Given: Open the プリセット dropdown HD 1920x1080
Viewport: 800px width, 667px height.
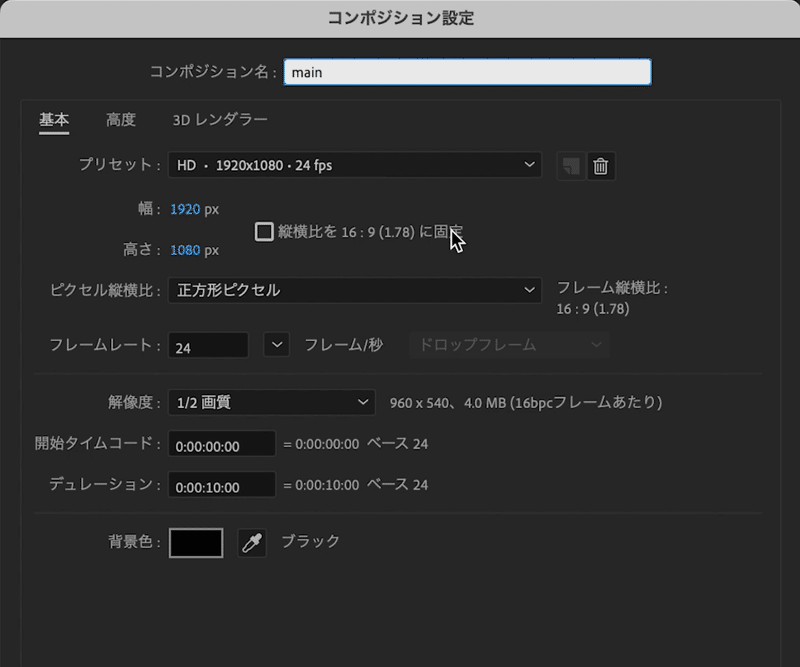Looking at the screenshot, I should pos(355,165).
